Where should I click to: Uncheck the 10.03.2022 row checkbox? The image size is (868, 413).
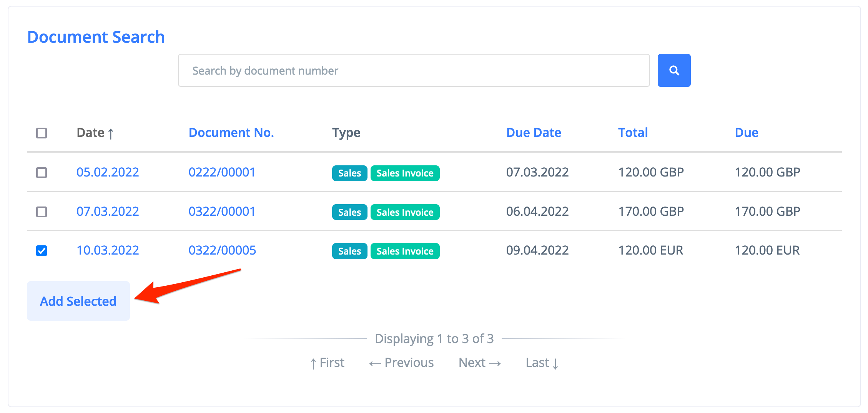click(x=42, y=251)
